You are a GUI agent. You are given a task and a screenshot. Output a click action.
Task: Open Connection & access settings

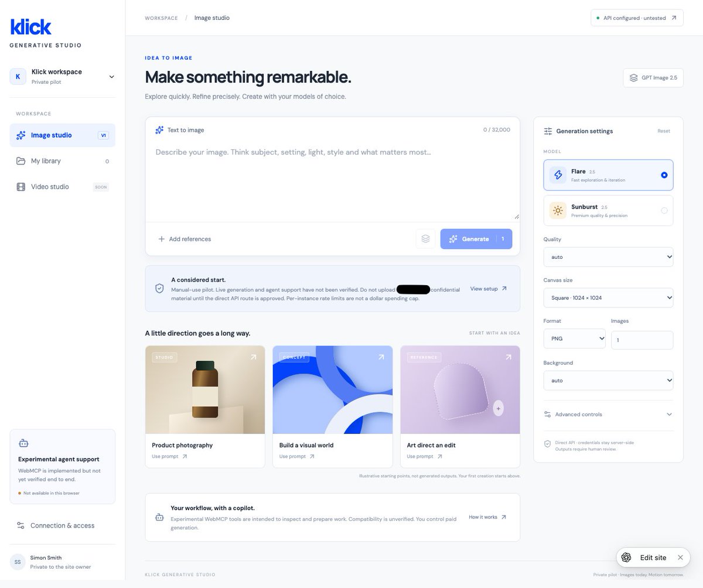click(63, 525)
